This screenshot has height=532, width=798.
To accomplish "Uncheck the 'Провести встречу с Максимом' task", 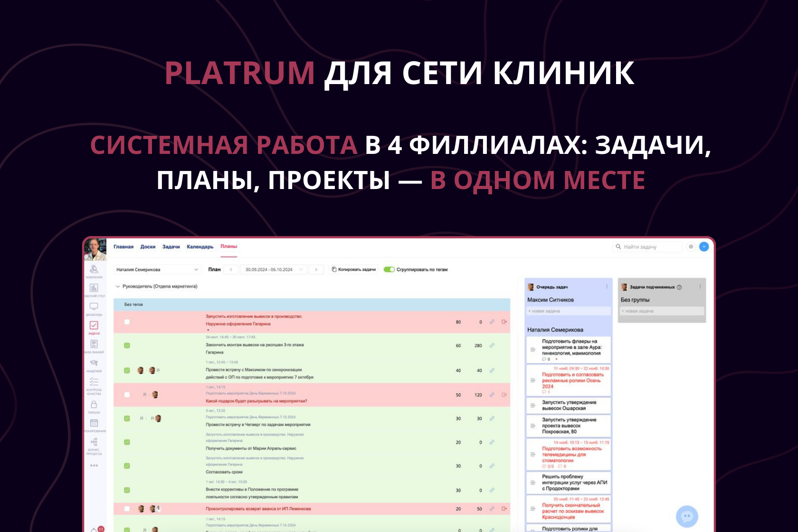I will (x=127, y=370).
